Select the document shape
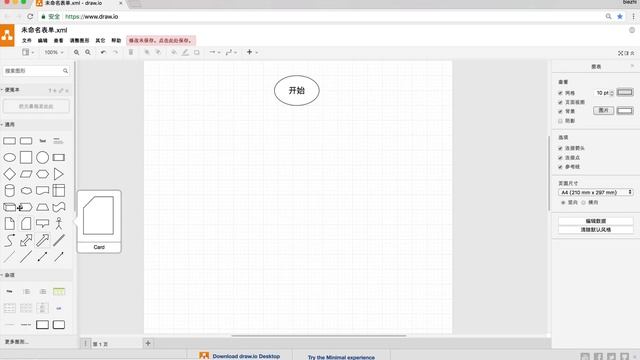640x360 pixels. click(x=42, y=191)
